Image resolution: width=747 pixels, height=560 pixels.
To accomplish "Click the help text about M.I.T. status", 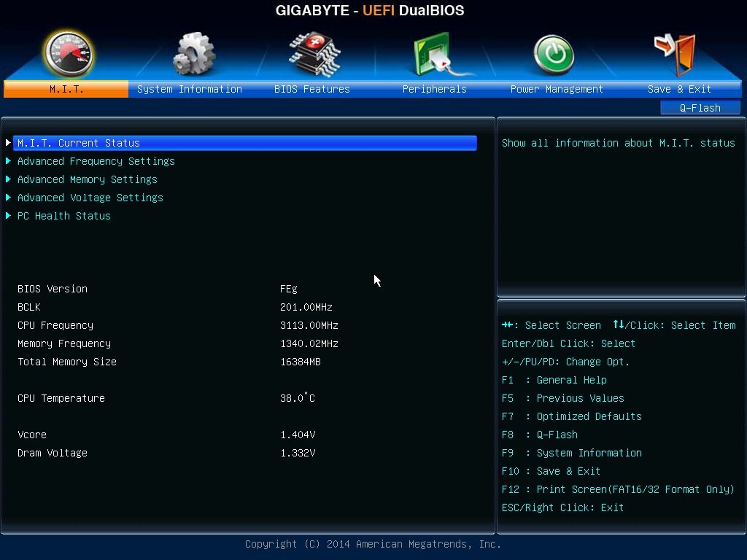I will pyautogui.click(x=619, y=143).
